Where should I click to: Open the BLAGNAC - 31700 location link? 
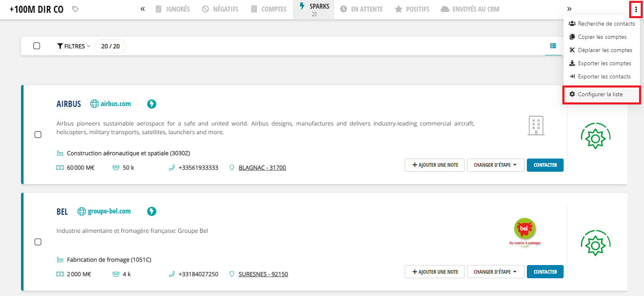point(262,168)
